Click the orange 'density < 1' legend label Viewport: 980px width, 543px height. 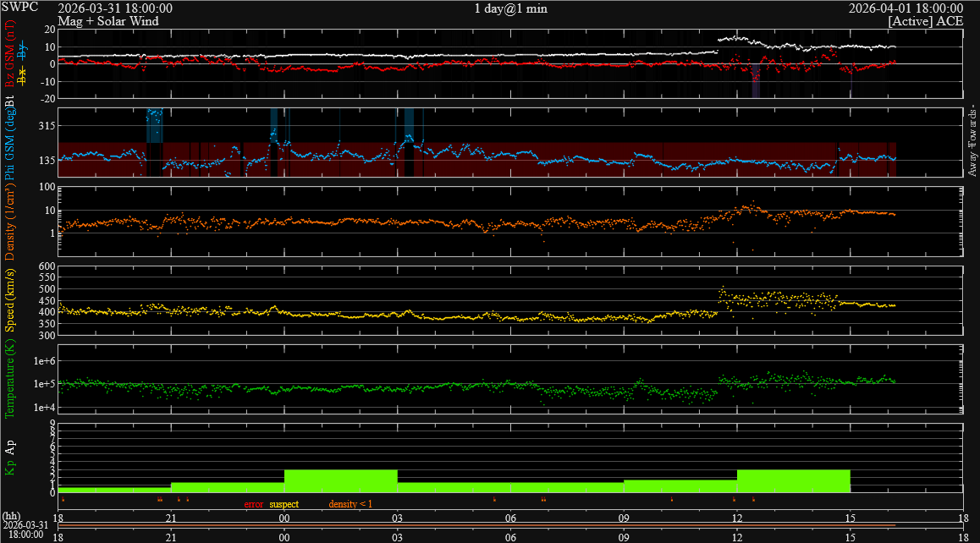coord(350,504)
